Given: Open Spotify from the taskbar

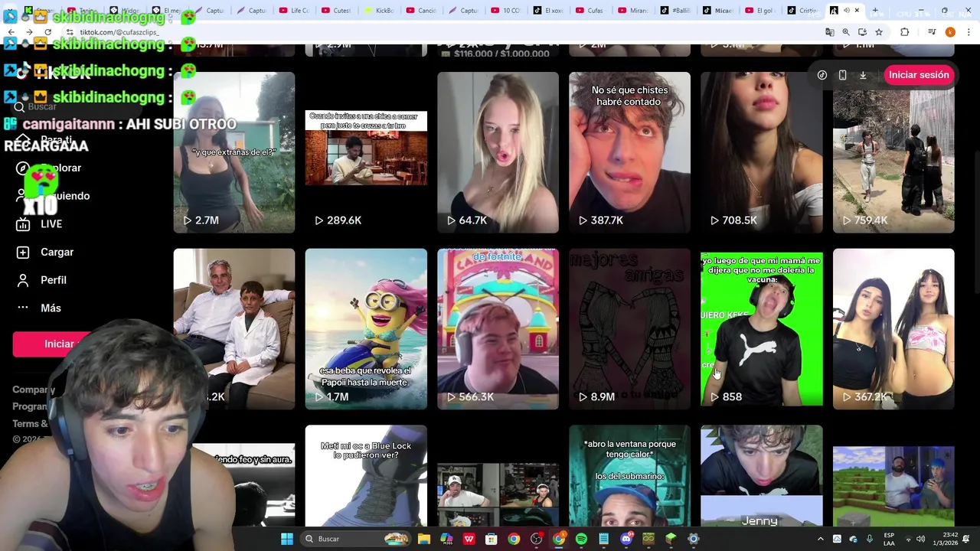Looking at the screenshot, I should (x=581, y=539).
